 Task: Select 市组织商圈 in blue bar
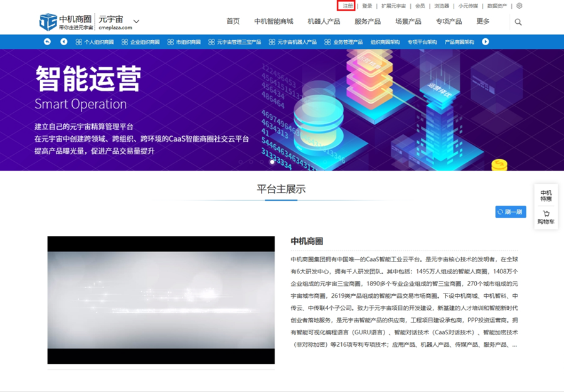click(x=188, y=42)
